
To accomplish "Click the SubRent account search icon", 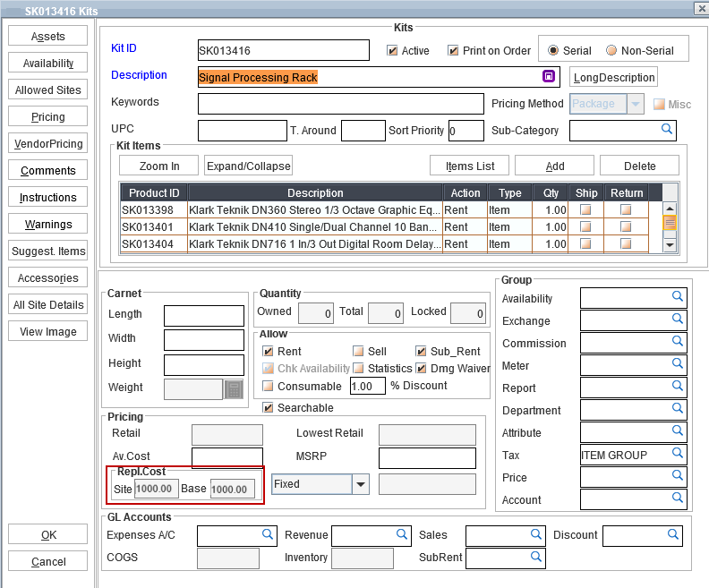I will coord(535,557).
